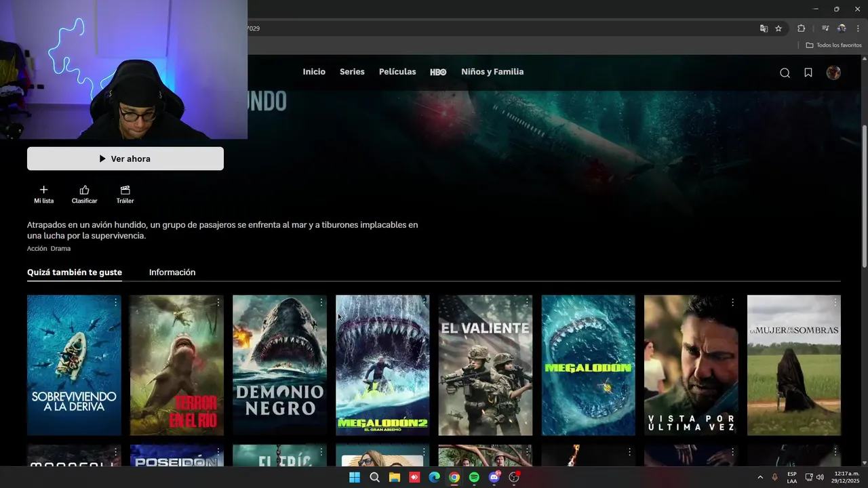Open Microsoft Edge from the taskbar
868x488 pixels.
tap(435, 477)
